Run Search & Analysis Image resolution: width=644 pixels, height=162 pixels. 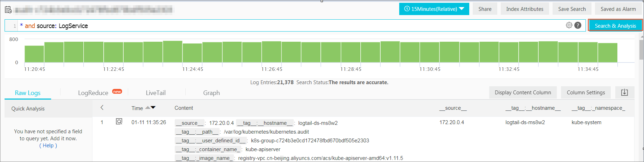tap(615, 26)
